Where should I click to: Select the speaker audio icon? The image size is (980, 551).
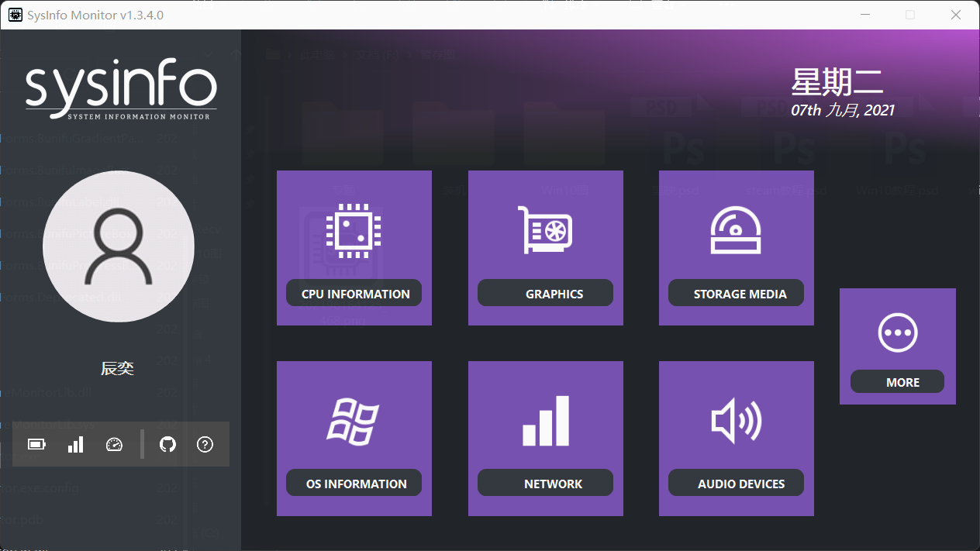pos(736,421)
